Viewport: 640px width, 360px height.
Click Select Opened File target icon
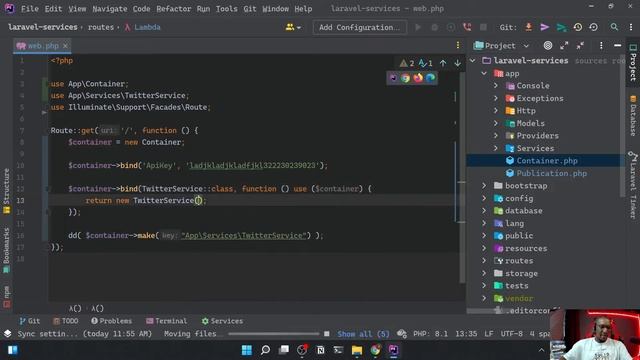coord(548,46)
